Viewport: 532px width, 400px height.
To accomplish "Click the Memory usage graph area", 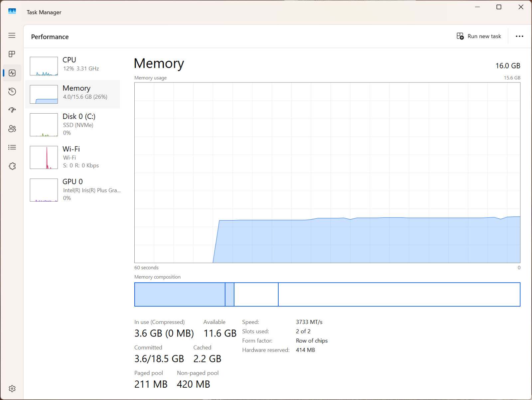I will click(x=327, y=173).
